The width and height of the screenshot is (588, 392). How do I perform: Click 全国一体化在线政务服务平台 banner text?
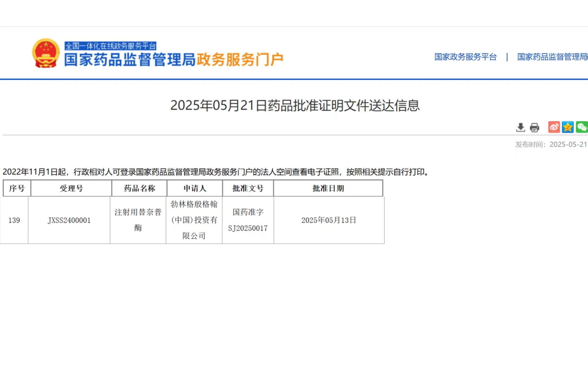111,46
